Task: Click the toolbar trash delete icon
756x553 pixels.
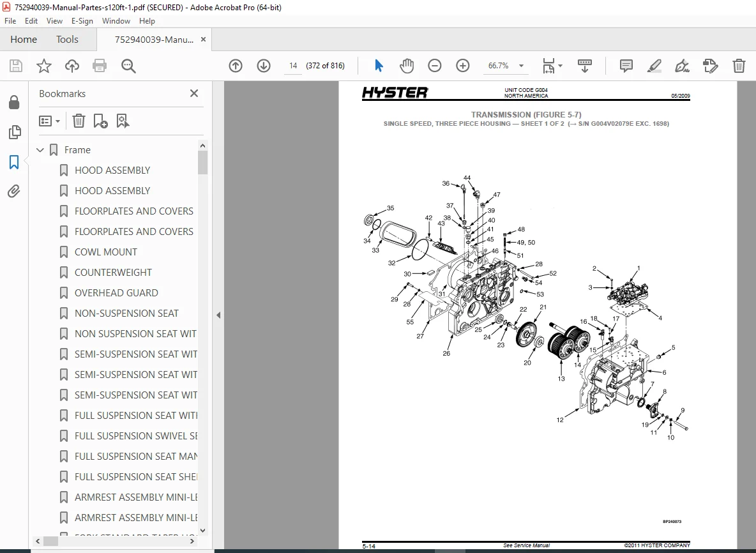Action: (x=739, y=66)
